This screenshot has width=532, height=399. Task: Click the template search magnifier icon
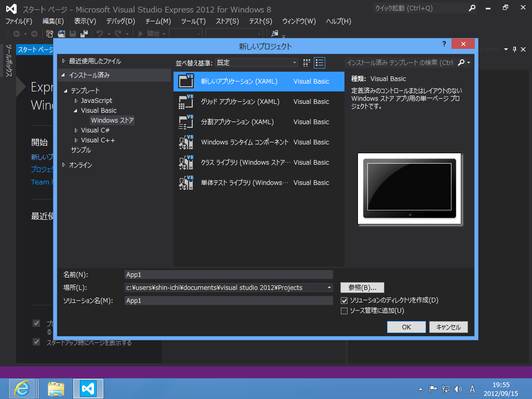point(461,62)
